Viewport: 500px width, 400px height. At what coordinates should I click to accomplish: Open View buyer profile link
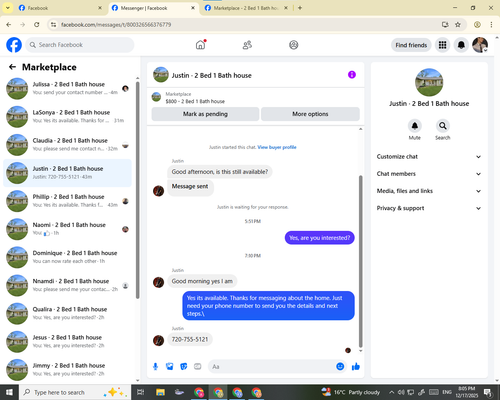pos(277,147)
